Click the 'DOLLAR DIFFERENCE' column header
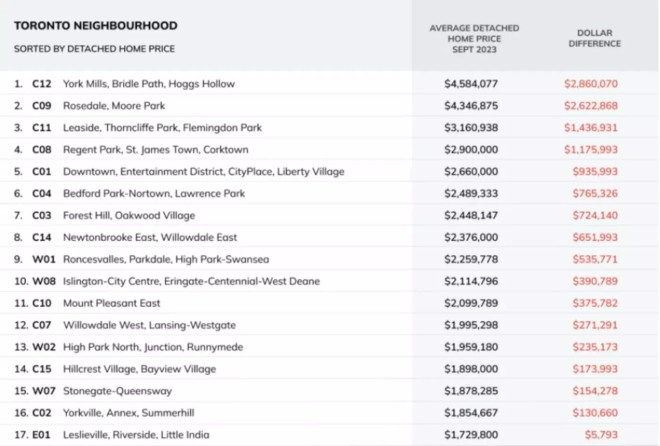Screen dimensions: 660x446 click(594, 38)
